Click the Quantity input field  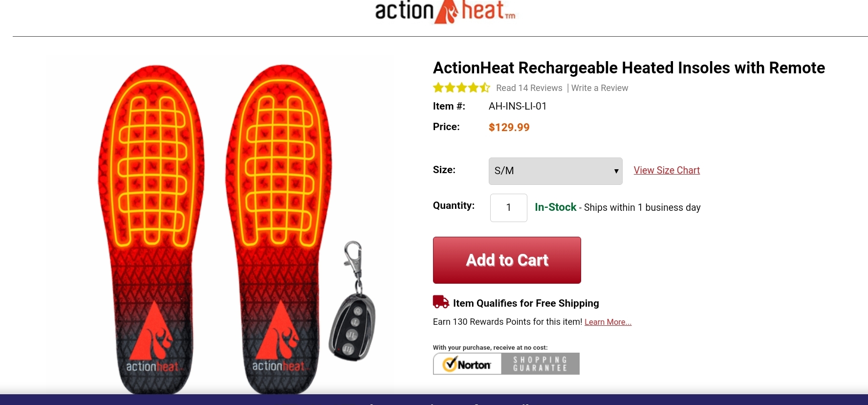pos(509,208)
